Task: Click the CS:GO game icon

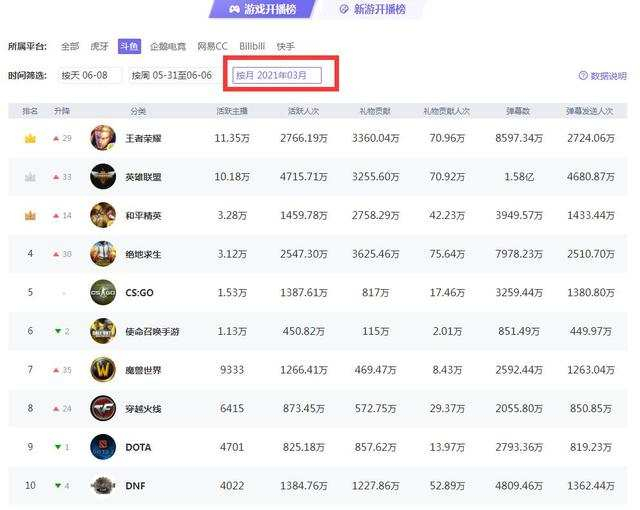Action: 103,293
